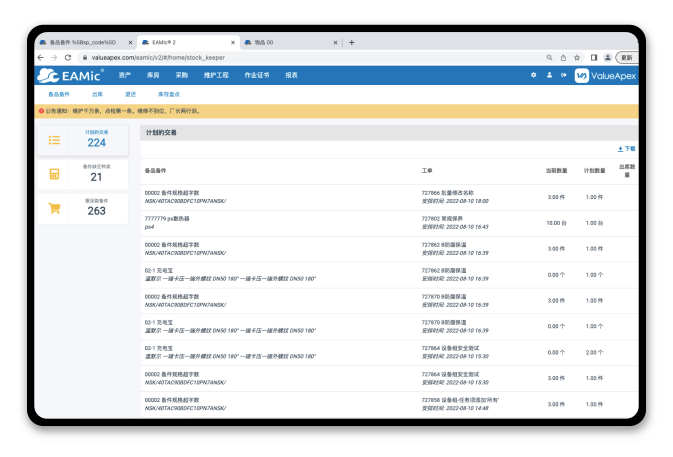Viewport: 673px width, 457px height.
Task: Bookmark this page with the star icon
Action: 577,57
